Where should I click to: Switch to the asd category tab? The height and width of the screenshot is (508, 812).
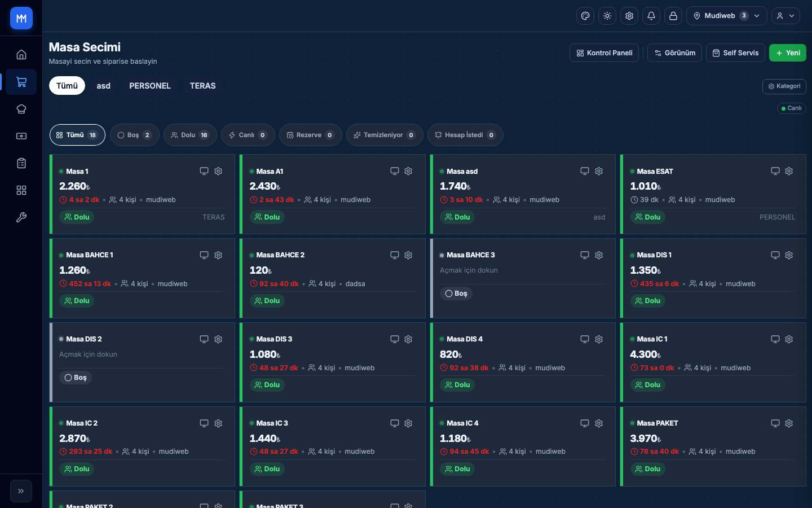click(104, 86)
